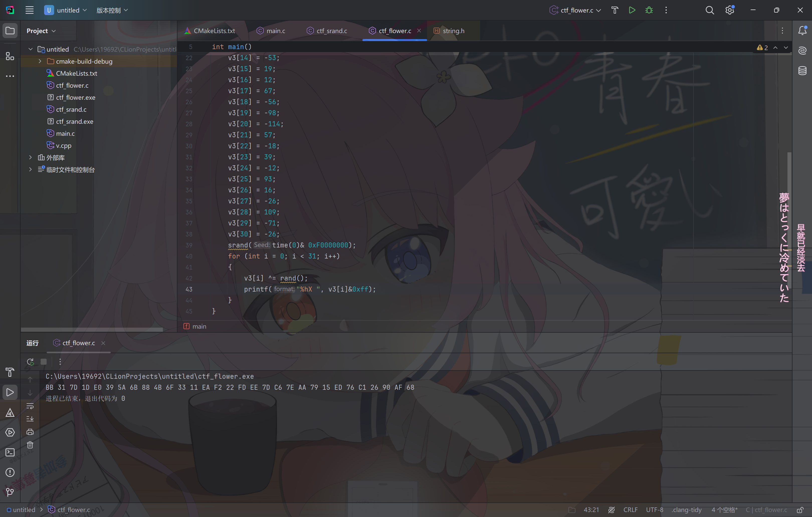Open the more actions menu in the title bar

point(666,10)
